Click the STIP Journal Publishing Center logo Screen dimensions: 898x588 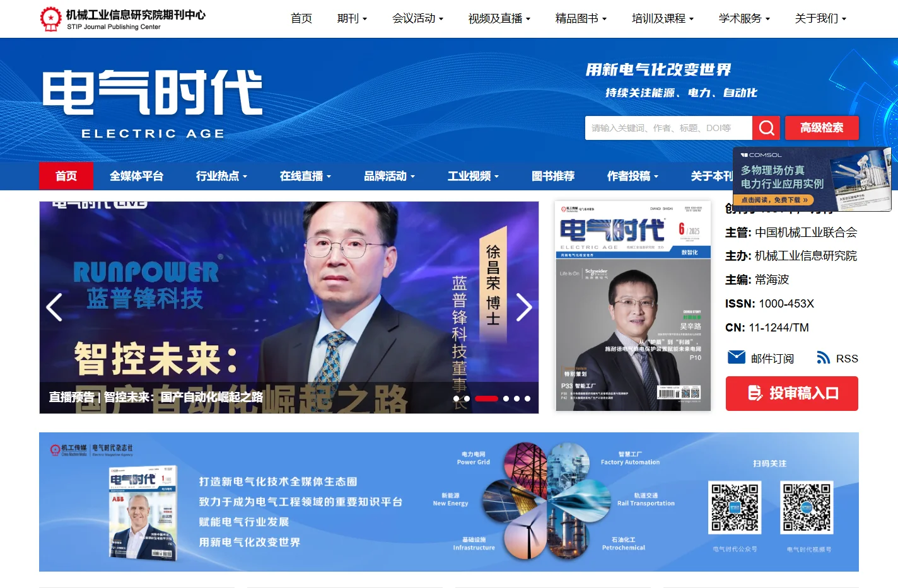pyautogui.click(x=122, y=19)
